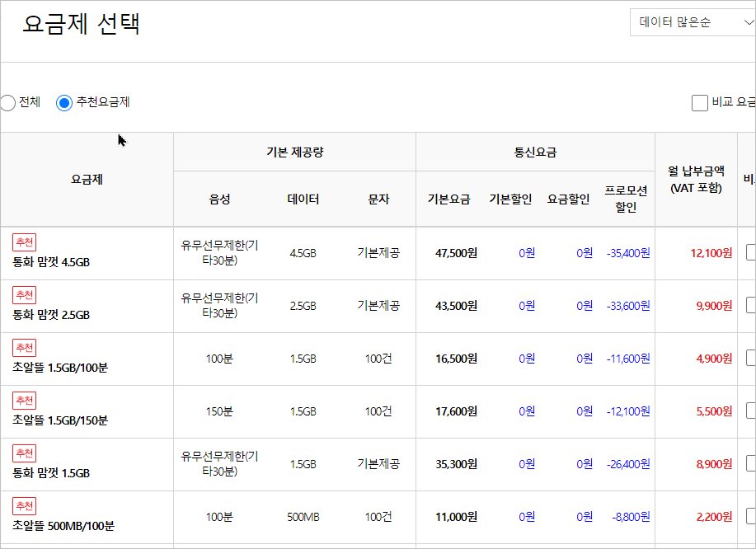The image size is (756, 549).
Task: Select the 추천 badge for 통화 맘껏 1.5GB
Action: pyautogui.click(x=25, y=453)
